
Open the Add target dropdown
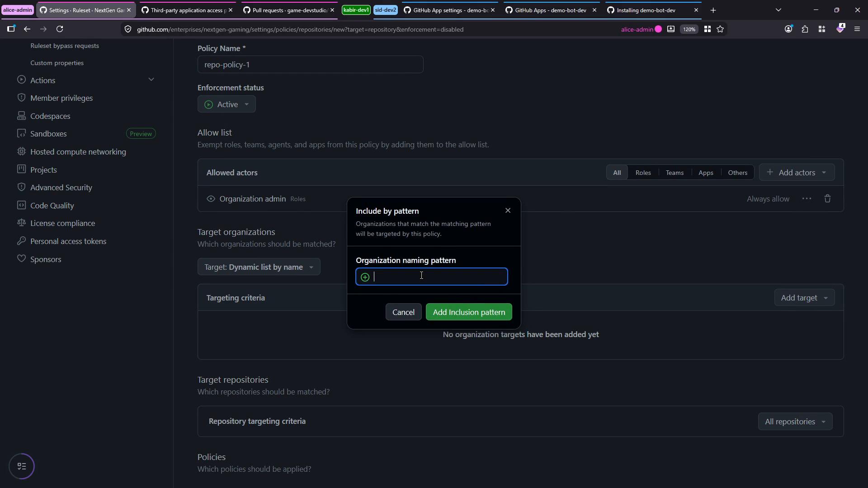pos(804,298)
